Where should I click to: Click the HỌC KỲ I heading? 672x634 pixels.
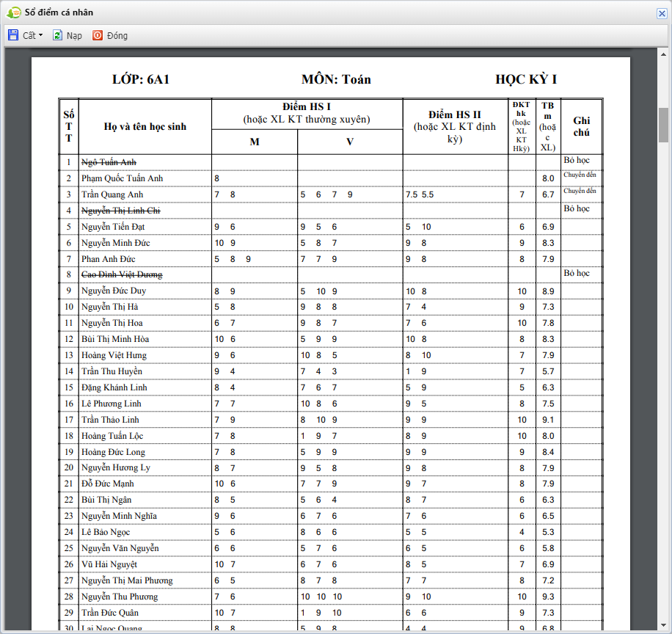point(526,79)
